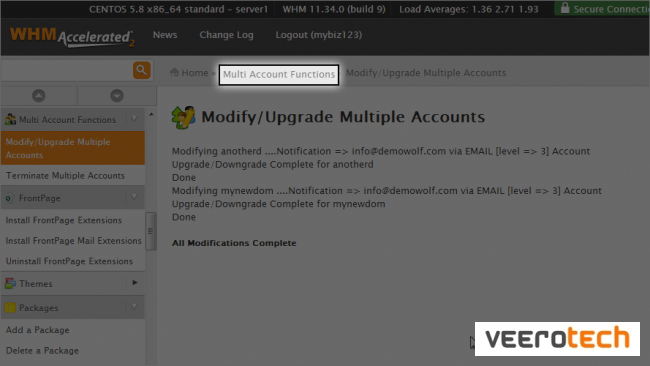Click the Modify/Upgrade Multiple Accounts breadcrumb
The image size is (650, 366).
tap(426, 73)
